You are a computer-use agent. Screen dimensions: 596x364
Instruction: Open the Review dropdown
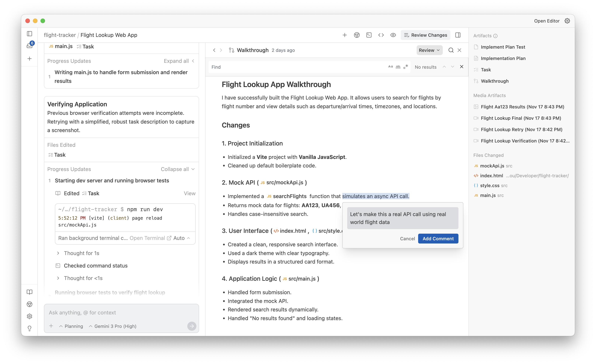(429, 50)
